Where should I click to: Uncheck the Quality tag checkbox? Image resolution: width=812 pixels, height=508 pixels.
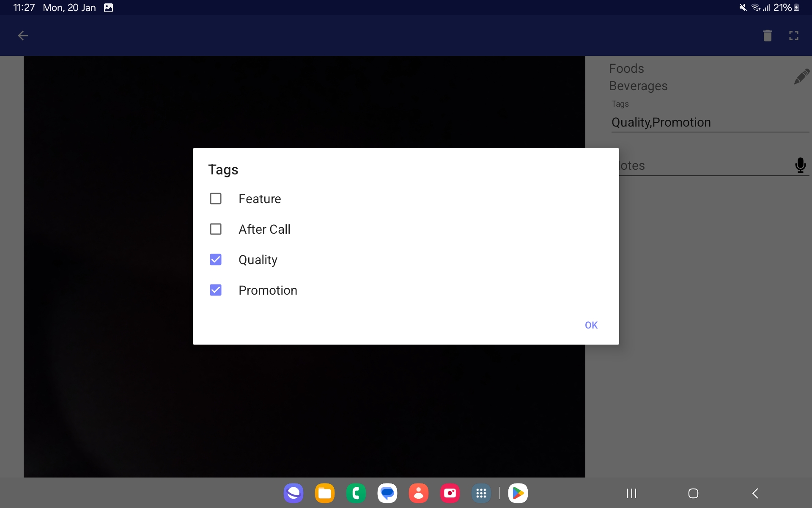click(216, 260)
